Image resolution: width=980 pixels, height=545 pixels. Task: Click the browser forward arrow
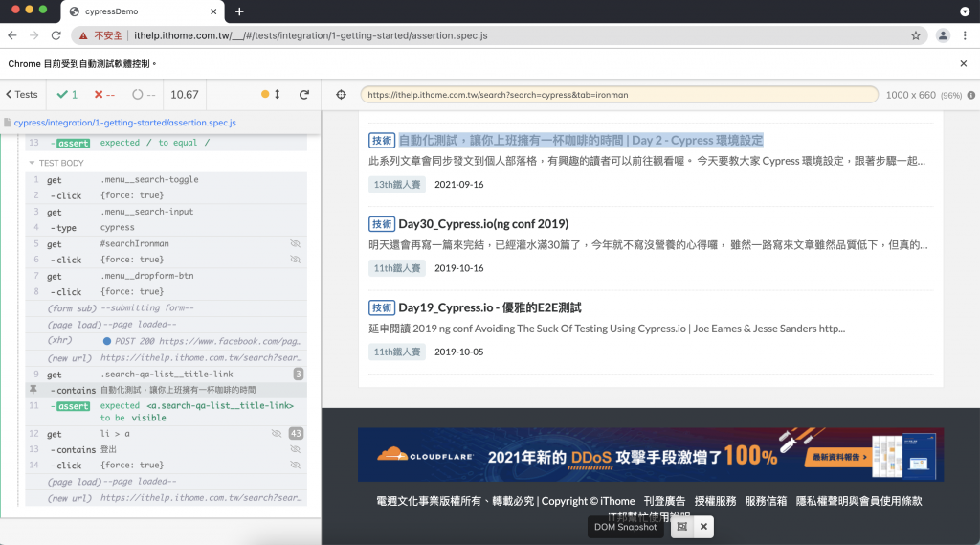[x=33, y=35]
